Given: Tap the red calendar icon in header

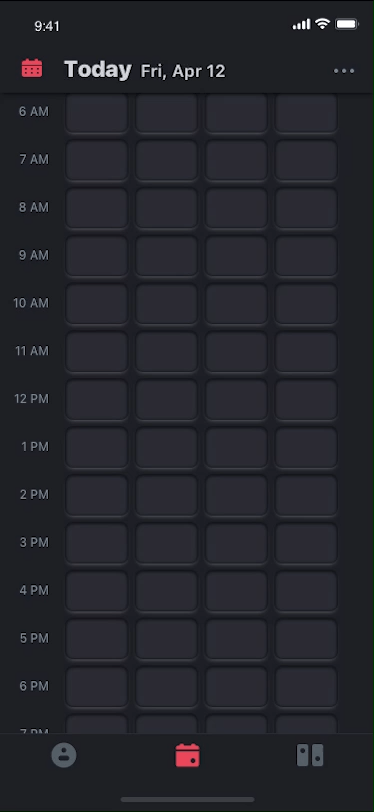Looking at the screenshot, I should pos(32,68).
